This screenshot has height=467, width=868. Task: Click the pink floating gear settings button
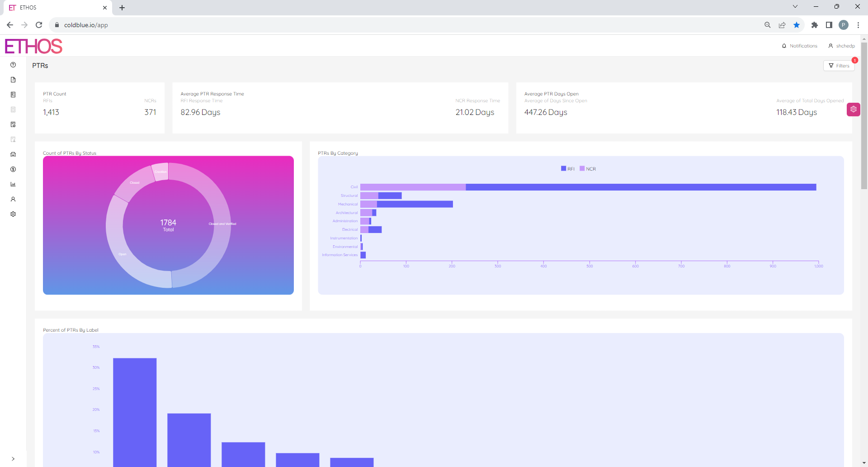coord(854,109)
